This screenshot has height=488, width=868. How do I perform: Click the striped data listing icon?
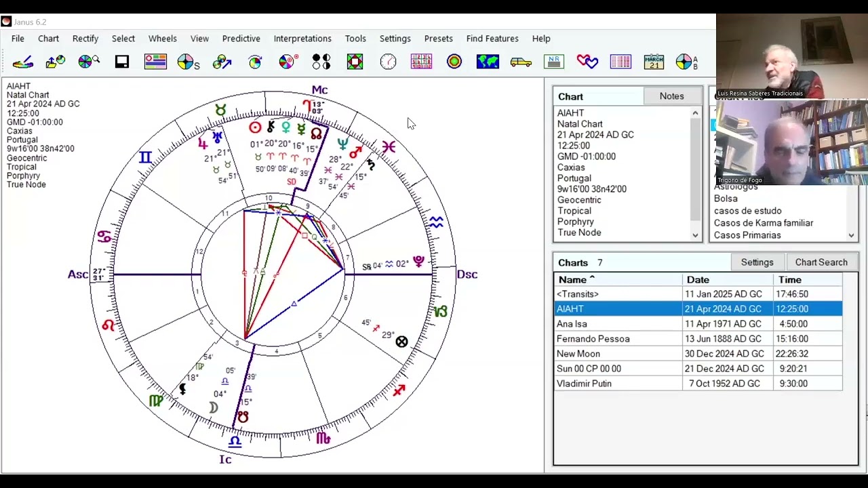coord(155,62)
